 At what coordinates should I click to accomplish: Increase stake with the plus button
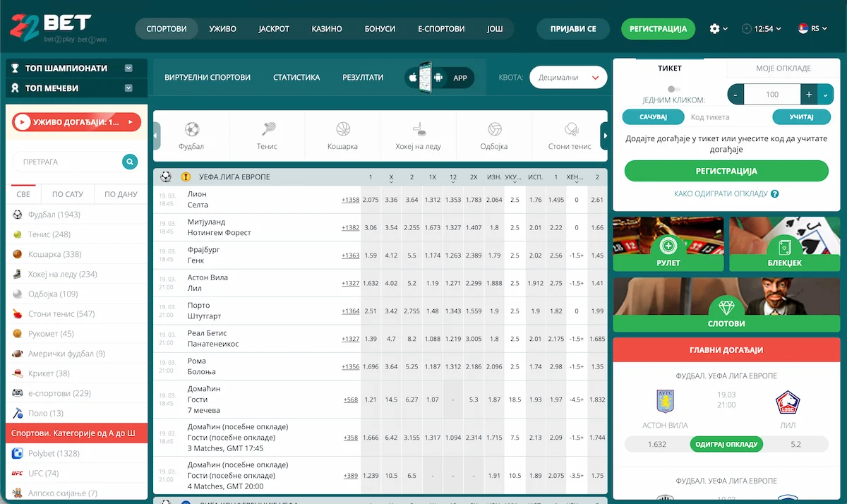tap(808, 95)
